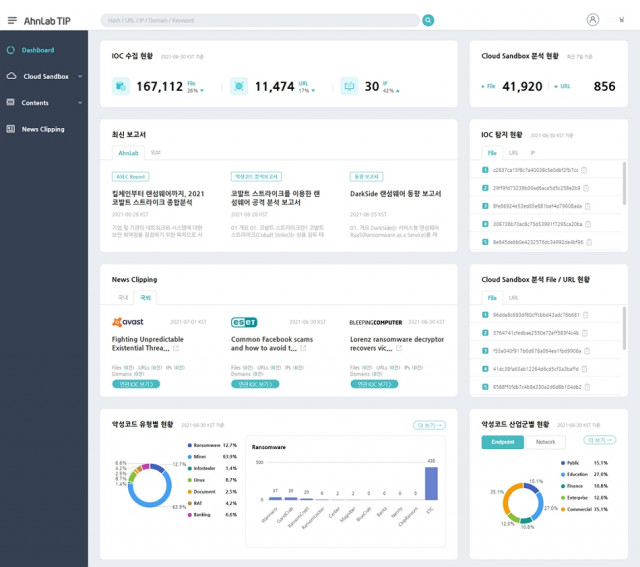Open the user profile icon
This screenshot has height=567, width=640.
coord(593,20)
